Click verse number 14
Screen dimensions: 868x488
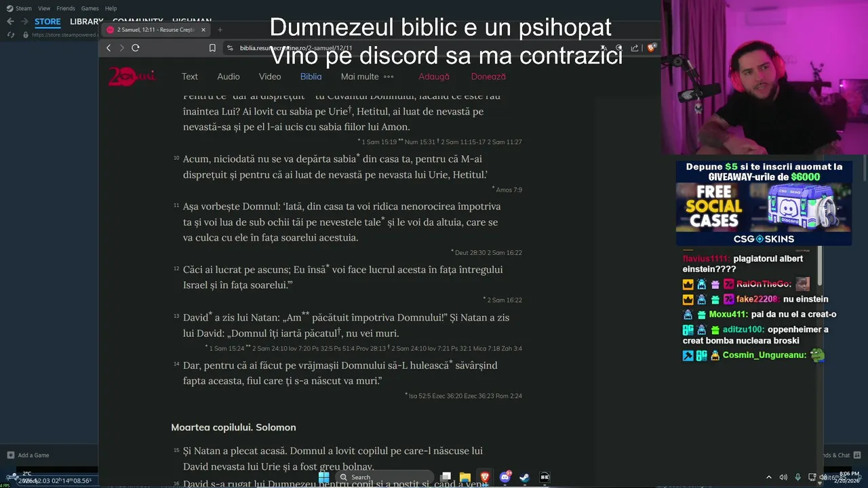point(176,364)
